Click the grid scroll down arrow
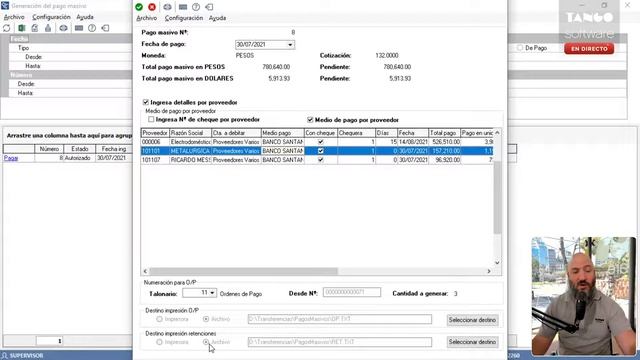Screen dimensions: 640x360 click(497, 262)
